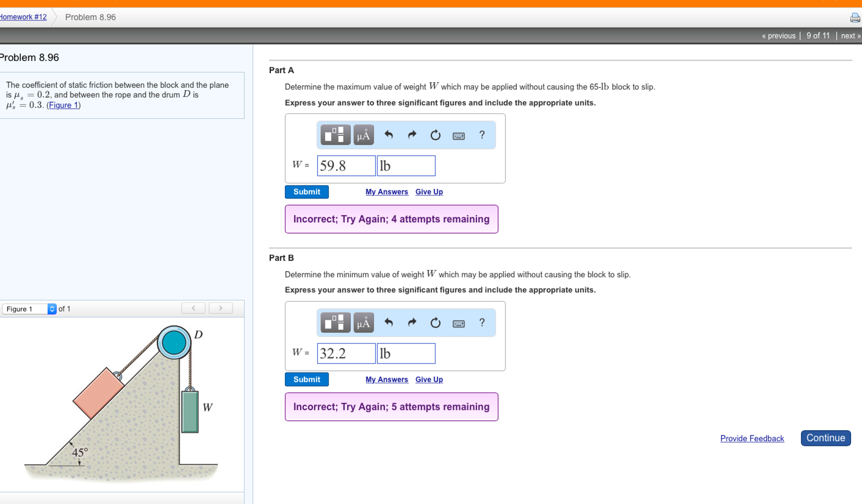This screenshot has width=862, height=504.
Task: Open the Homework #12 breadcrumb link
Action: point(23,17)
